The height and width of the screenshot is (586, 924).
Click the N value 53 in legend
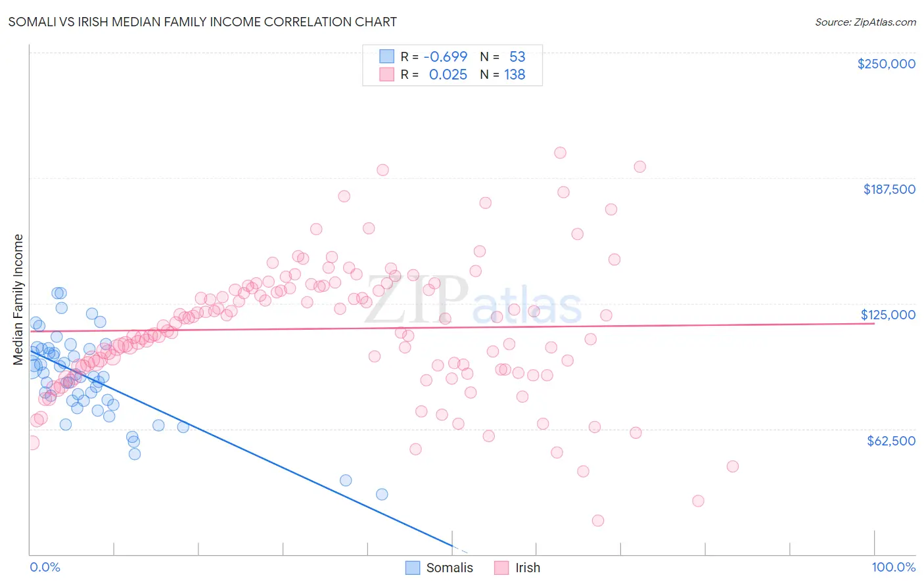pos(517,56)
